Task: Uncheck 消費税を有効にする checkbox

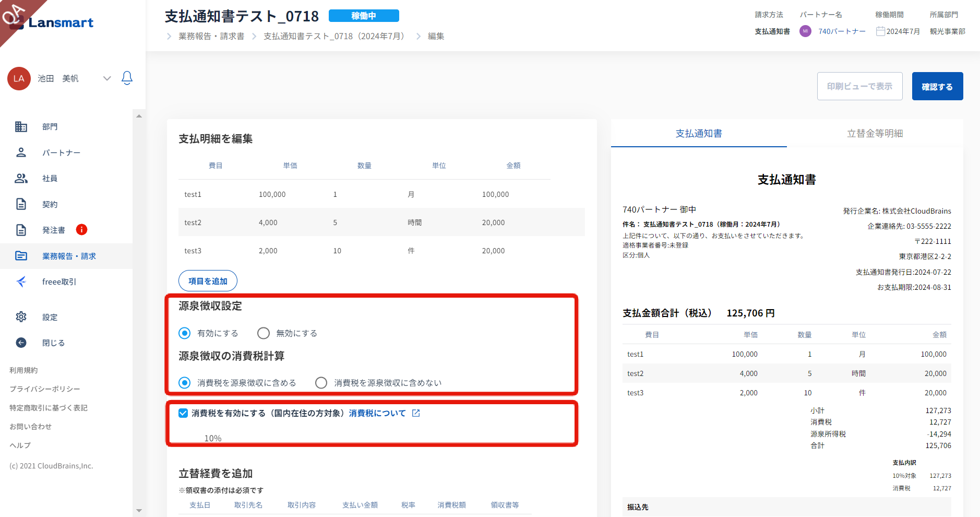Action: point(183,413)
